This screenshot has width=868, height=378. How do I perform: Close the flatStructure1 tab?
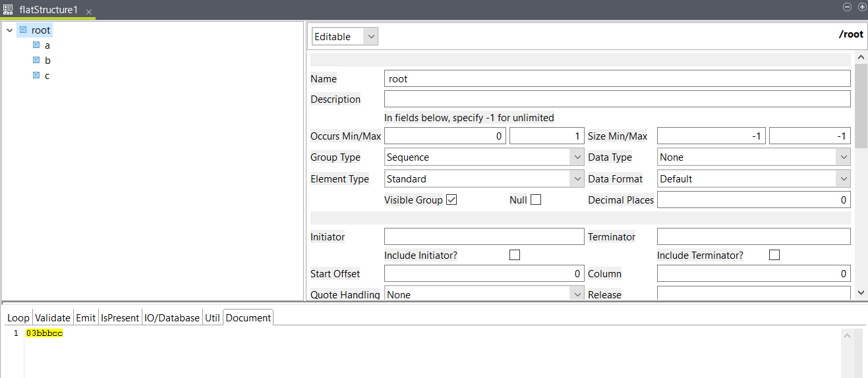(89, 12)
